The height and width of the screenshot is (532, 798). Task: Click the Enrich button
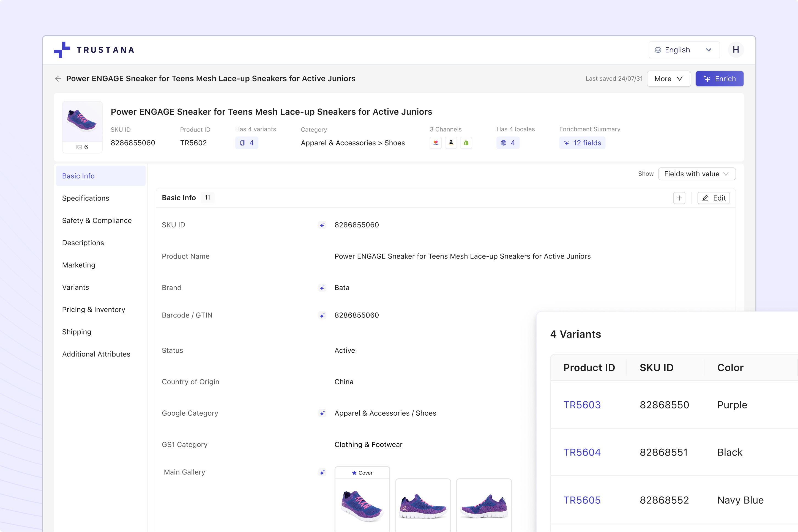[719, 78]
